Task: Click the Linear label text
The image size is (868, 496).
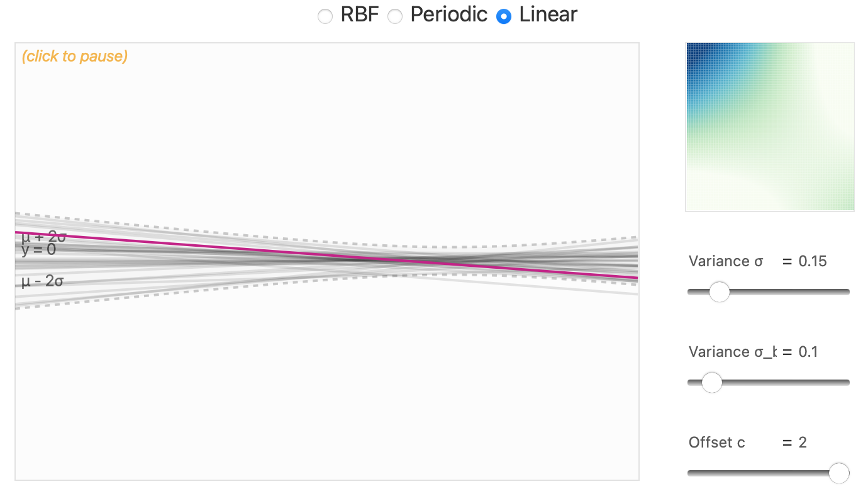Action: (548, 14)
